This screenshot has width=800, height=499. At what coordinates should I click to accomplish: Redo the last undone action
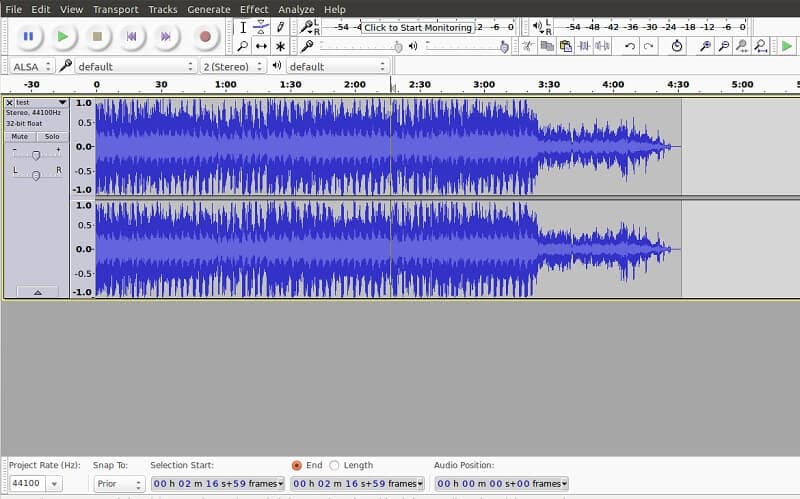(648, 46)
